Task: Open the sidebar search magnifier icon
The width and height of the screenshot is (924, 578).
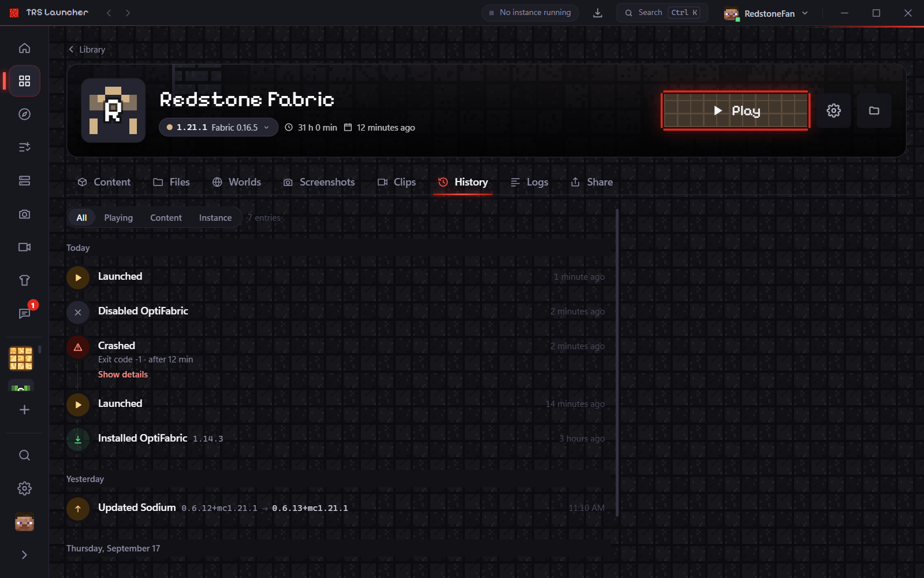Action: point(24,455)
